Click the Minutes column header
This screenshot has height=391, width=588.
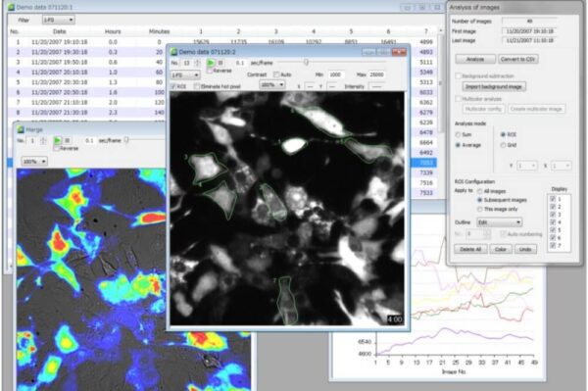tap(159, 31)
